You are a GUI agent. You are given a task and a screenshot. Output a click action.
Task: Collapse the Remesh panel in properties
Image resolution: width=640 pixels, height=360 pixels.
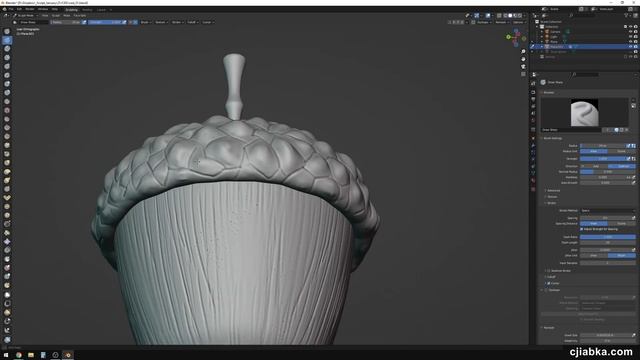tap(548, 328)
